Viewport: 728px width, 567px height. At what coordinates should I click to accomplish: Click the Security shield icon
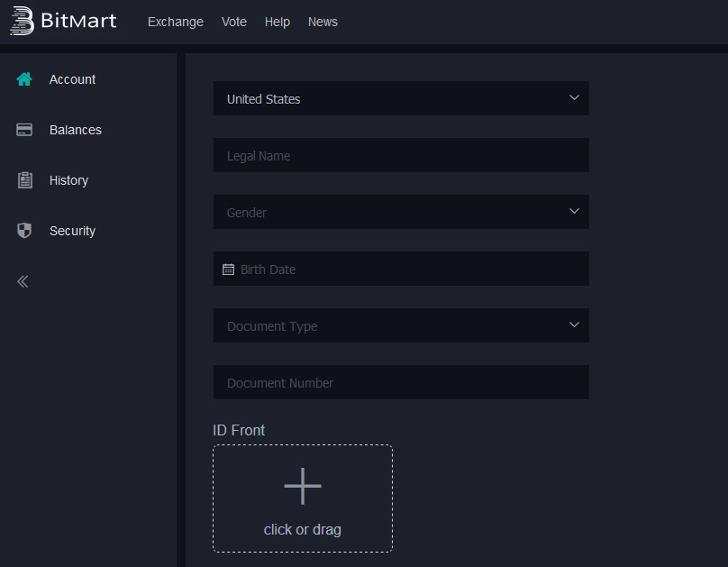pyautogui.click(x=24, y=231)
